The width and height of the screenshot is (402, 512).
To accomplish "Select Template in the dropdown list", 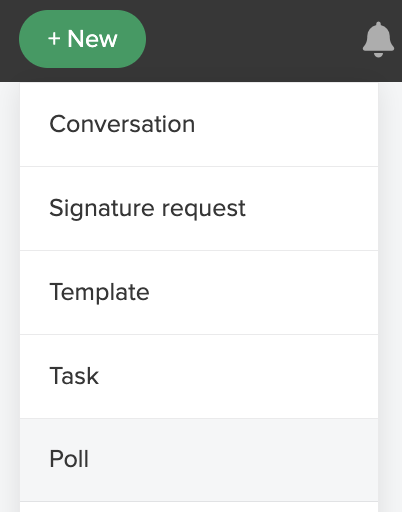I will pos(199,292).
